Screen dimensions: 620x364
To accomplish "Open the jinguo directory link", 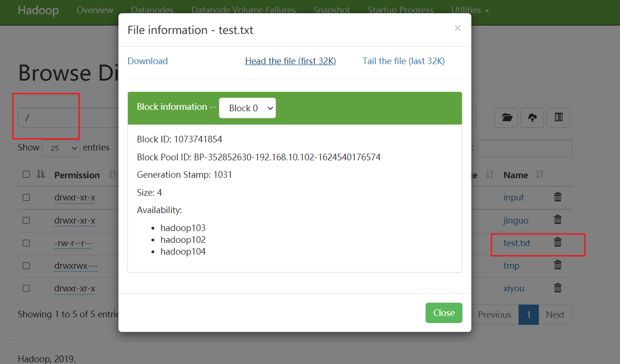I will tap(516, 220).
